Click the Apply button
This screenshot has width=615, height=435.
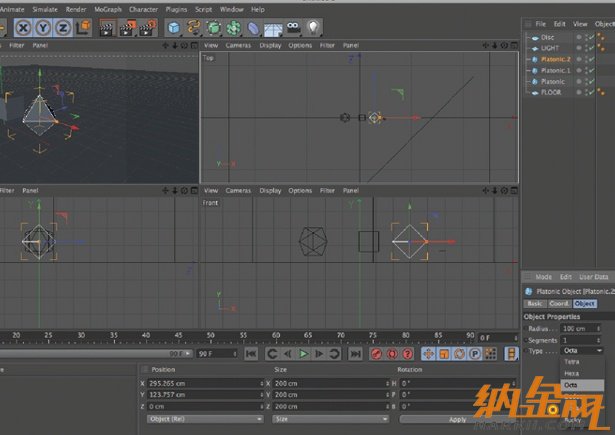pos(457,419)
